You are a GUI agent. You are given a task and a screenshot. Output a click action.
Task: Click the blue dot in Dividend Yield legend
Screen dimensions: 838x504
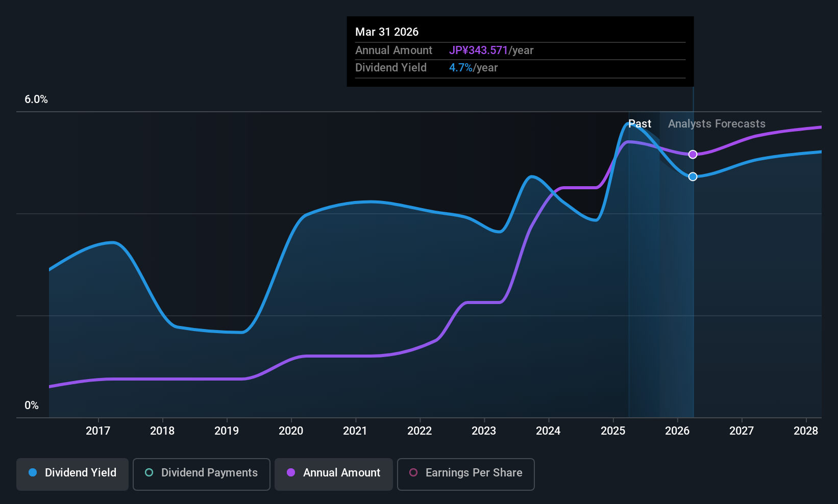pyautogui.click(x=33, y=473)
